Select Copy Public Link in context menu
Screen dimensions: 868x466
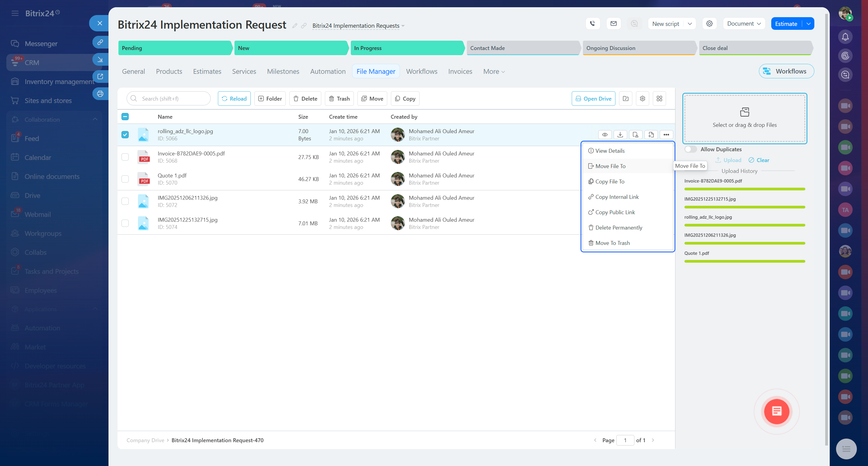pyautogui.click(x=615, y=212)
